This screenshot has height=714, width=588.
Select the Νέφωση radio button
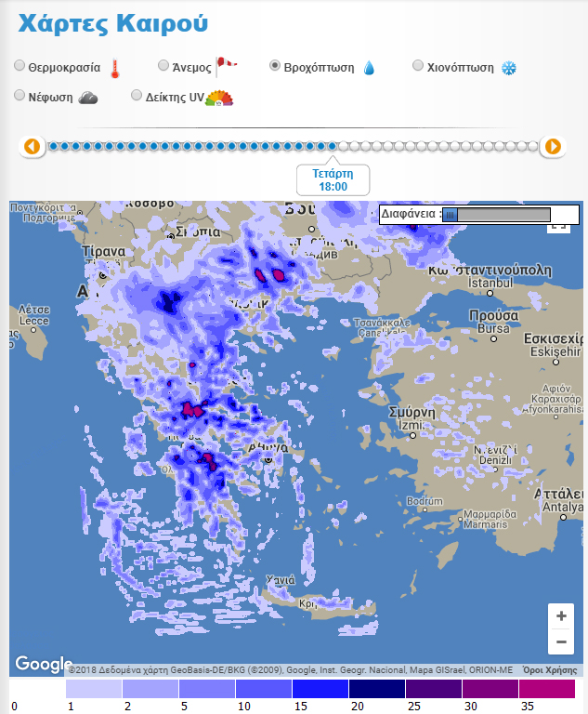point(20,95)
